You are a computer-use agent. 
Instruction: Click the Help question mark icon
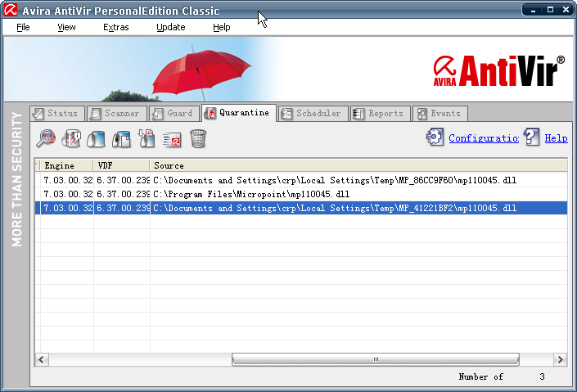point(532,137)
